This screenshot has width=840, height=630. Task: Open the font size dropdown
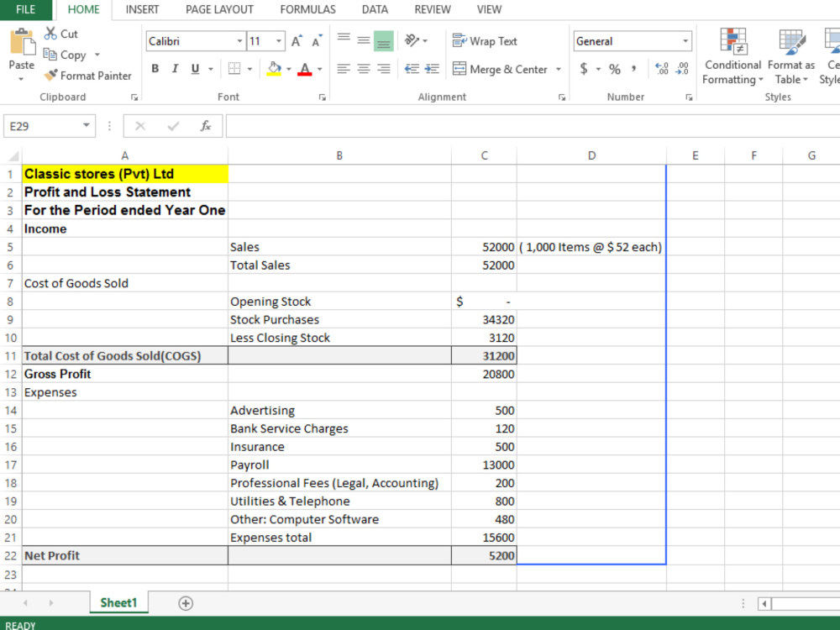coord(279,41)
